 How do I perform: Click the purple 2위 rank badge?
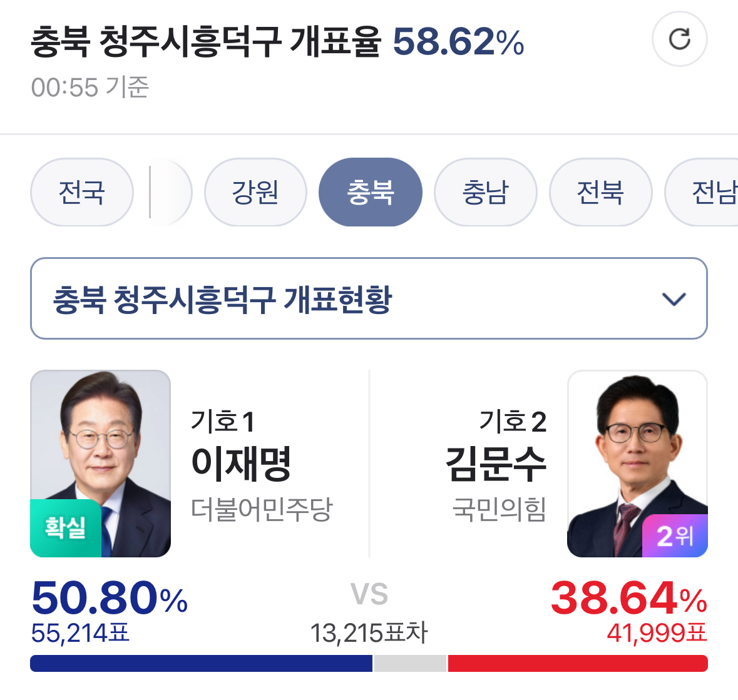click(675, 535)
